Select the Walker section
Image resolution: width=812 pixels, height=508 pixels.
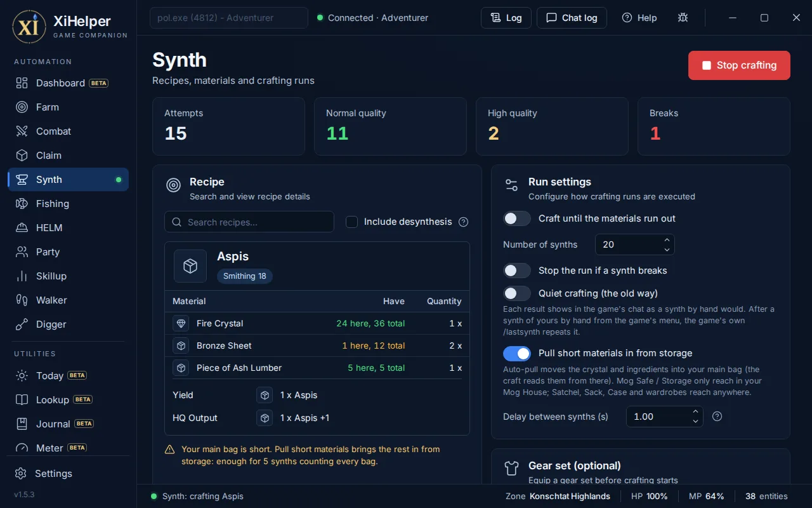pos(68,300)
